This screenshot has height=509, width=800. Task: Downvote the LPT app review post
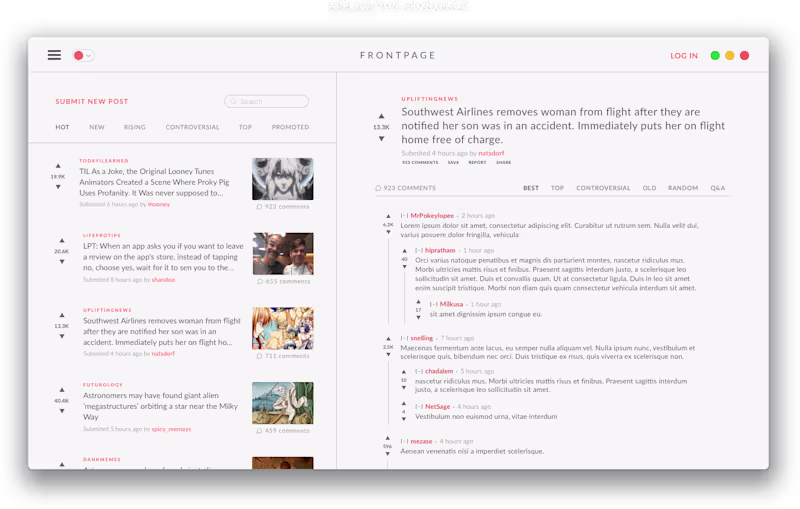point(62,262)
